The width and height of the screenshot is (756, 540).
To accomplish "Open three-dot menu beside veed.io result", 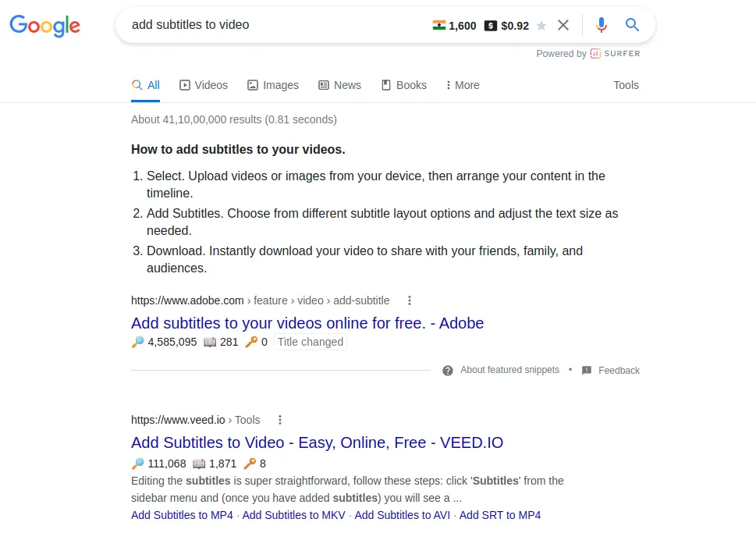I will (x=280, y=420).
